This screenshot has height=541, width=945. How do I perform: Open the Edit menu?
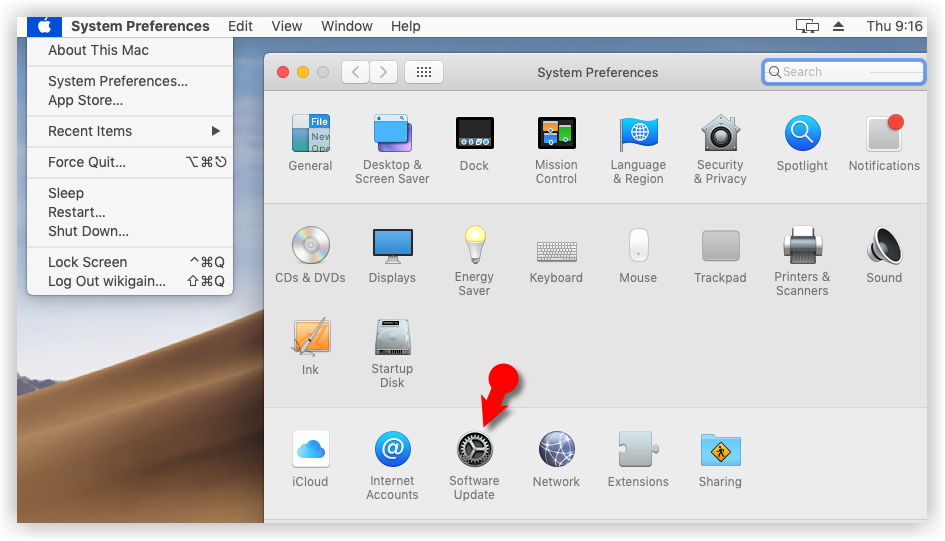pyautogui.click(x=240, y=27)
